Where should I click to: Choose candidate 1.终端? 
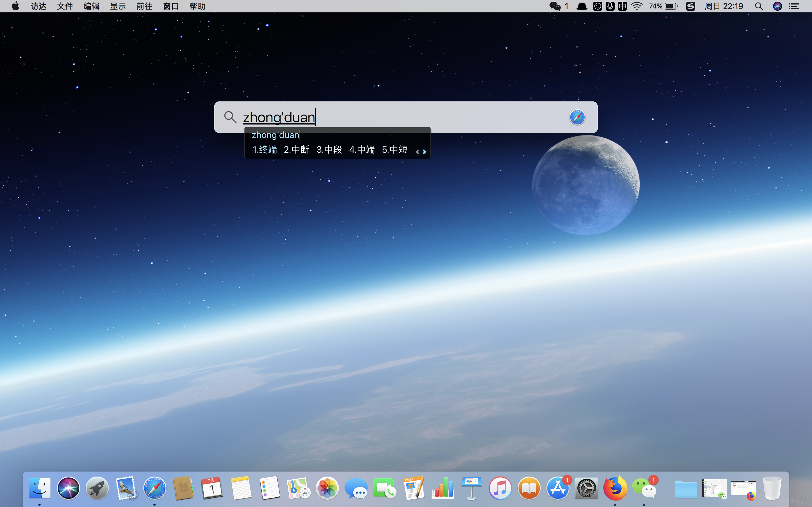265,150
